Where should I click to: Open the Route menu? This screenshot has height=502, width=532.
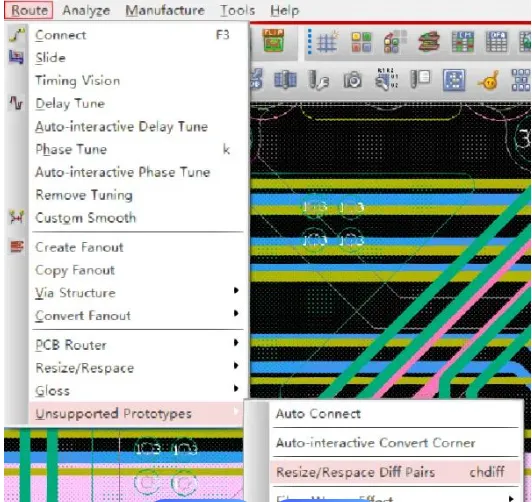coord(29,10)
